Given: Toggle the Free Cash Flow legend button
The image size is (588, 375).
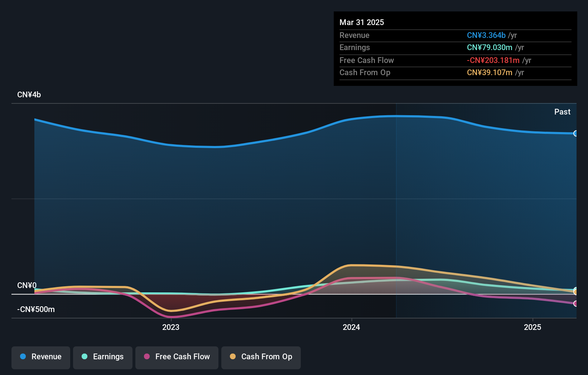Looking at the screenshot, I should pyautogui.click(x=177, y=357).
